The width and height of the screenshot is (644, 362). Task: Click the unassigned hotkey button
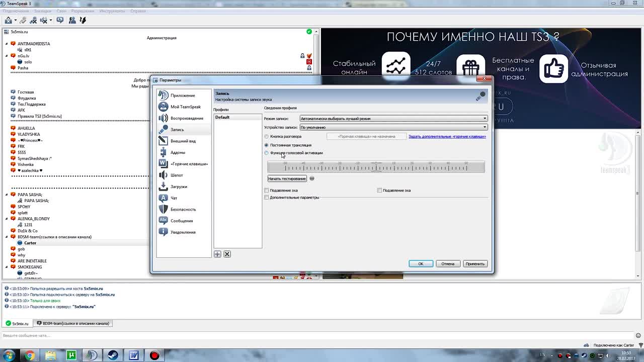coord(366,137)
